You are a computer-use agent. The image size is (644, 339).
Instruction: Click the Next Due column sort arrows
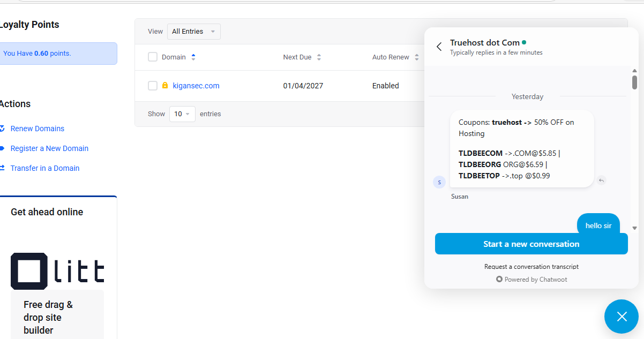[319, 57]
